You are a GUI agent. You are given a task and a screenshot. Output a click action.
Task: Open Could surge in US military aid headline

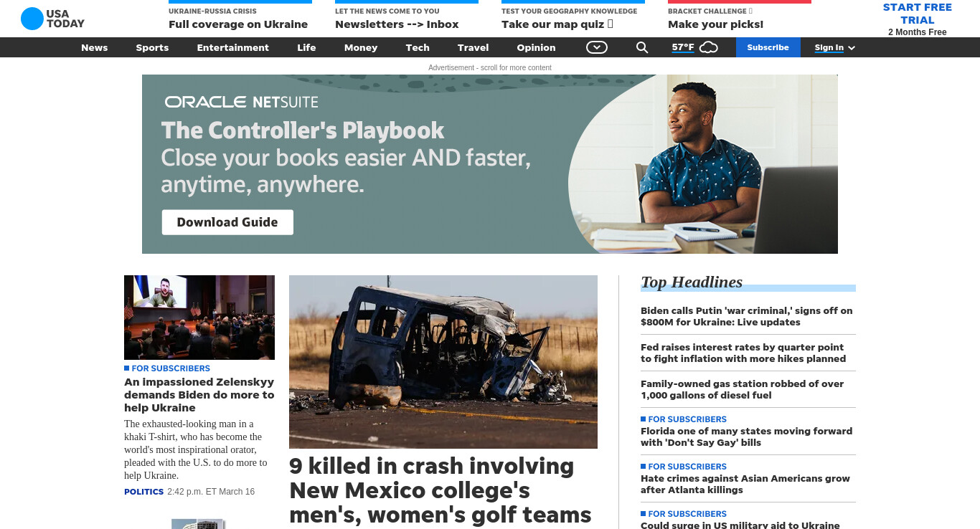click(x=740, y=525)
